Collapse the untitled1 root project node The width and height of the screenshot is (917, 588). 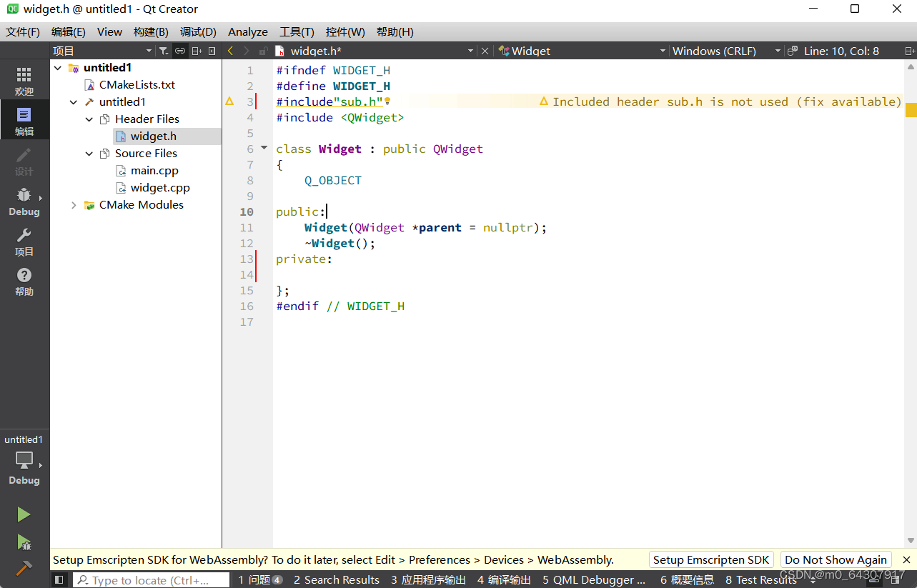coord(58,68)
